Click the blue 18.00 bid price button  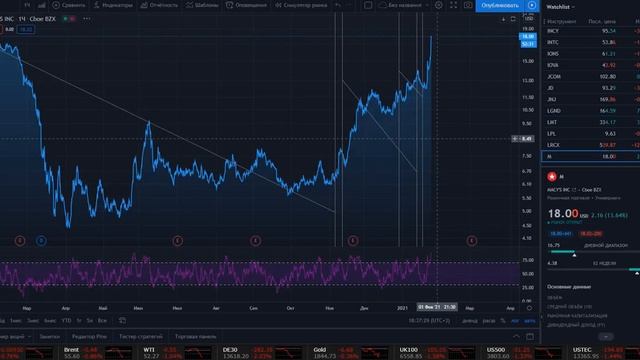560,234
